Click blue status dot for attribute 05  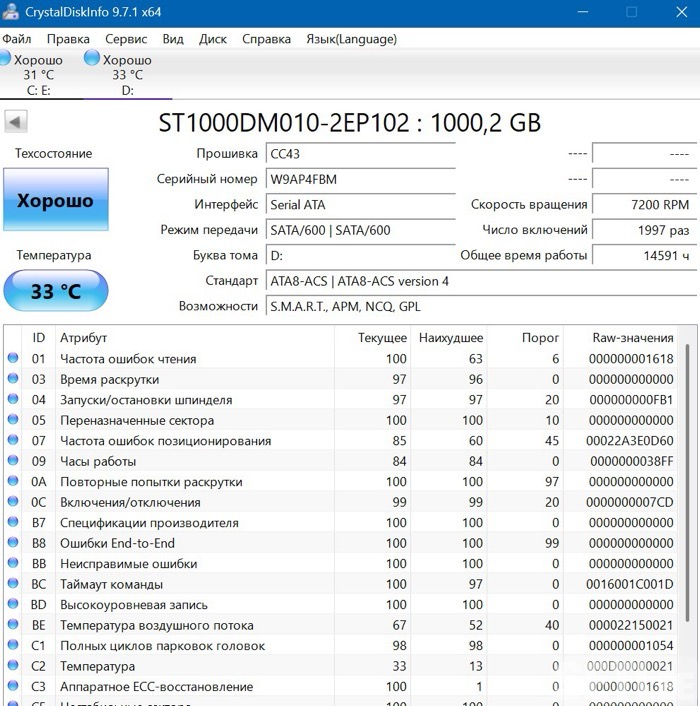coord(13,420)
